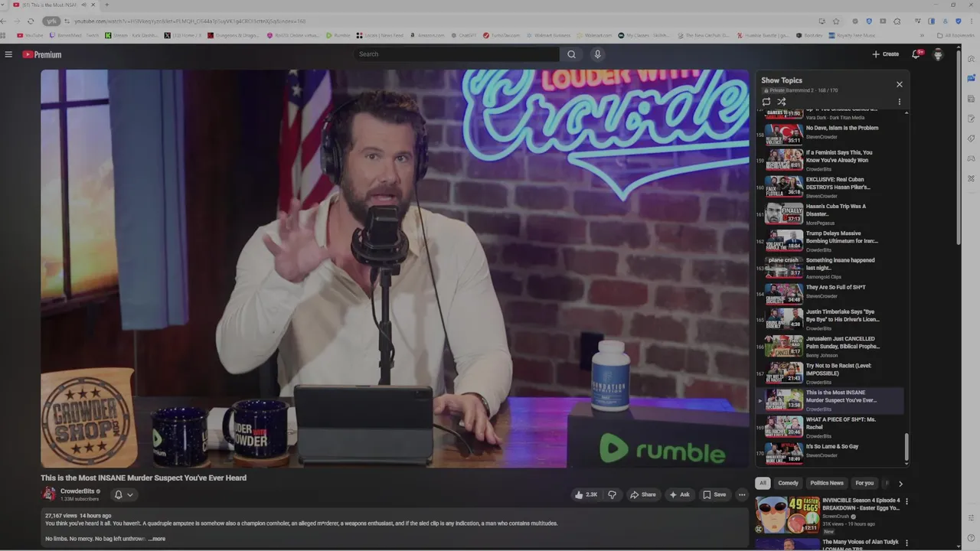Viewport: 980px width, 551px height.
Task: Dislike the video with thumbs down
Action: click(x=612, y=494)
